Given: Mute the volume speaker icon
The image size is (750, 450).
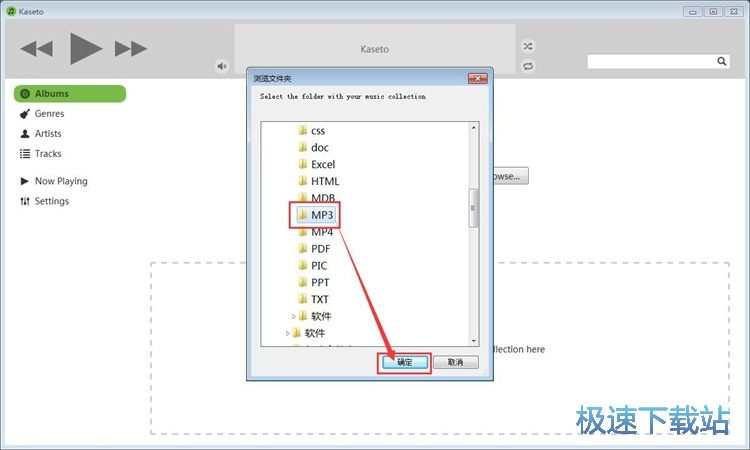Looking at the screenshot, I should click(221, 66).
